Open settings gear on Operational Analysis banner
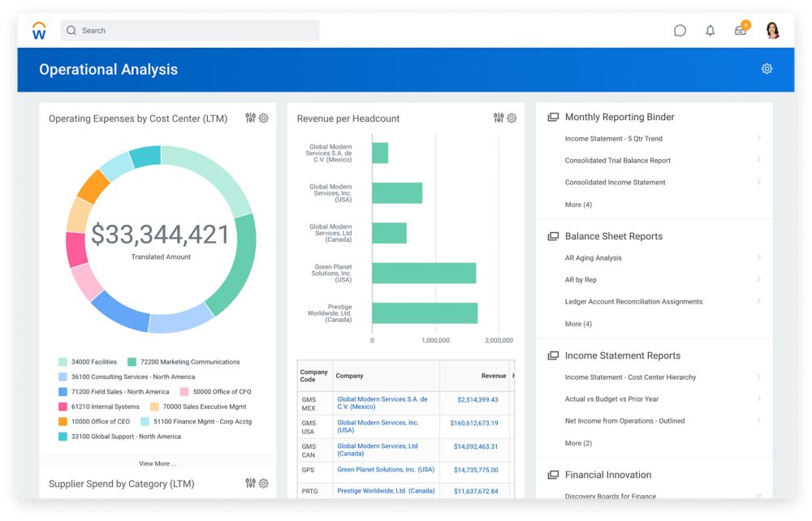This screenshot has height=521, width=812. [767, 69]
